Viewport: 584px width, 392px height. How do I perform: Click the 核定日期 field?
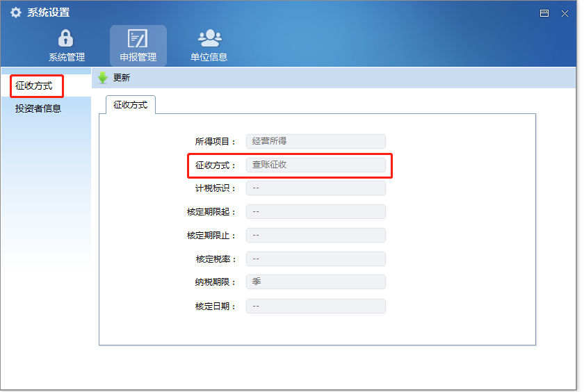[316, 306]
